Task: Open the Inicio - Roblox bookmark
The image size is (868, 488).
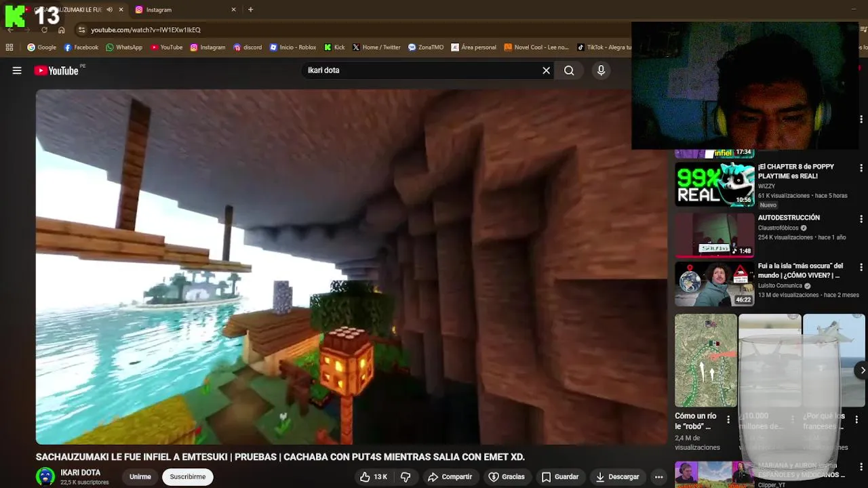Action: [x=293, y=47]
